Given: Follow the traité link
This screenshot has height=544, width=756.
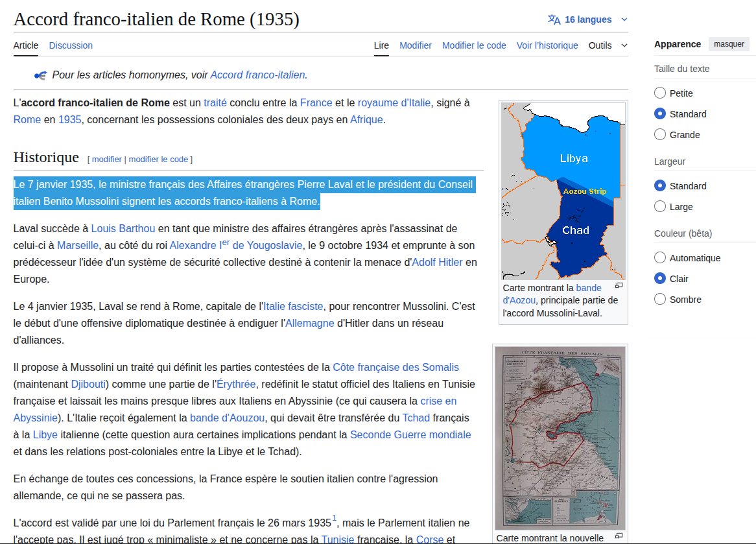Looking at the screenshot, I should (215, 102).
